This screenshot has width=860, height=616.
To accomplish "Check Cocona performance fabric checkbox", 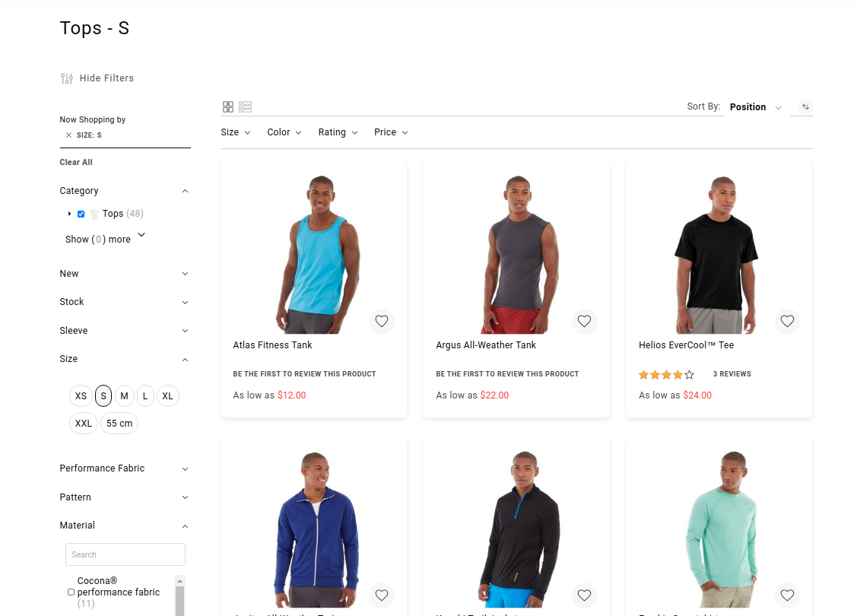I will click(71, 592).
